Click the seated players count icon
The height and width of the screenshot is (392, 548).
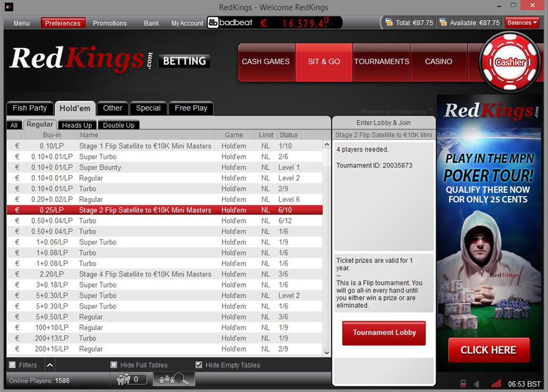coord(129,379)
